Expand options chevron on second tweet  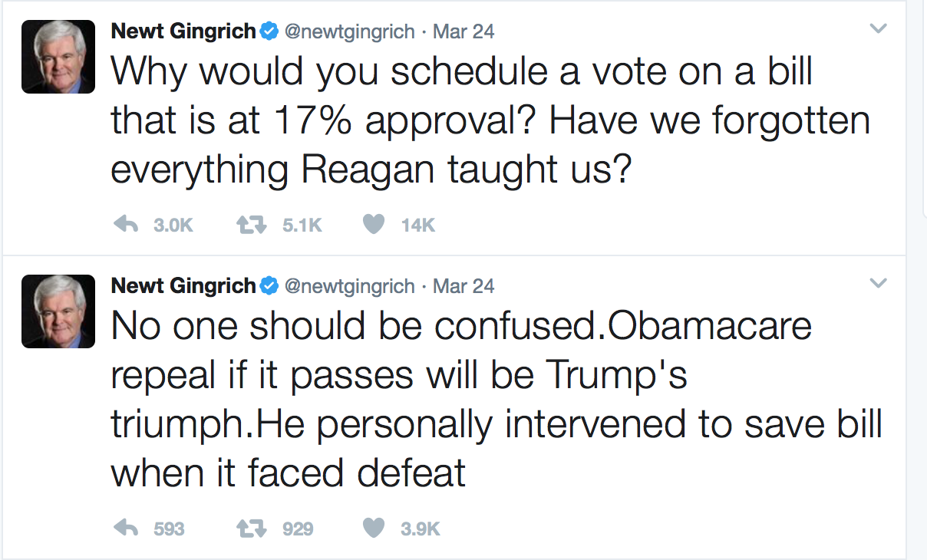pos(879,284)
